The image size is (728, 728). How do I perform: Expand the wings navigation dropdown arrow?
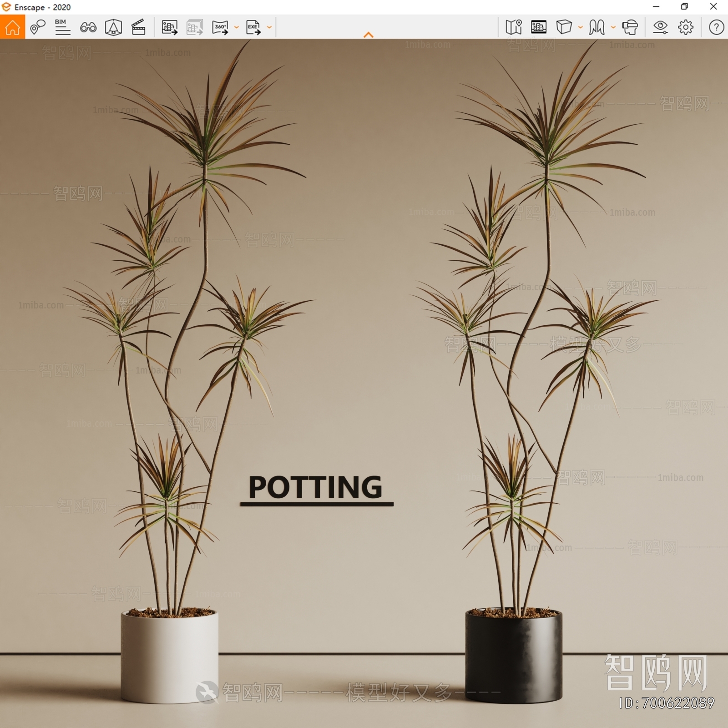click(613, 27)
